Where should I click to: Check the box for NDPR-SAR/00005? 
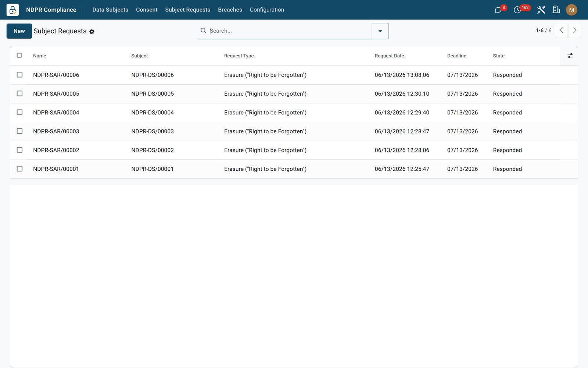click(x=19, y=93)
